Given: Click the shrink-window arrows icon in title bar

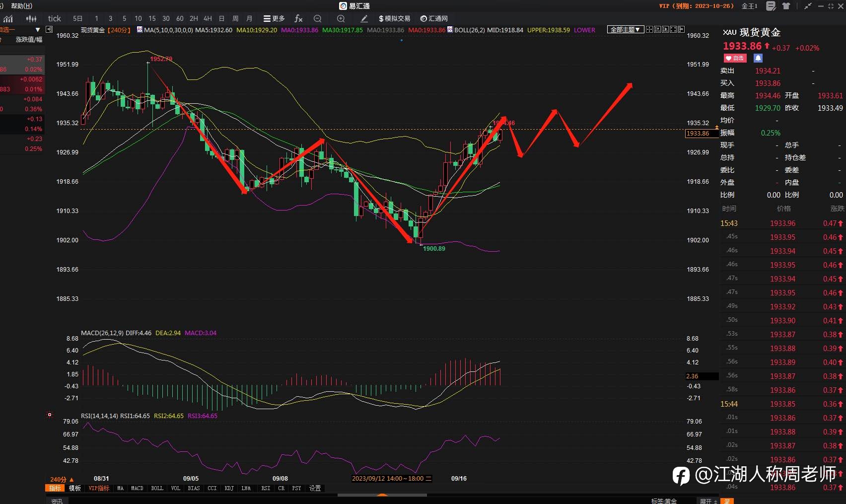Looking at the screenshot, I should pos(808,6).
